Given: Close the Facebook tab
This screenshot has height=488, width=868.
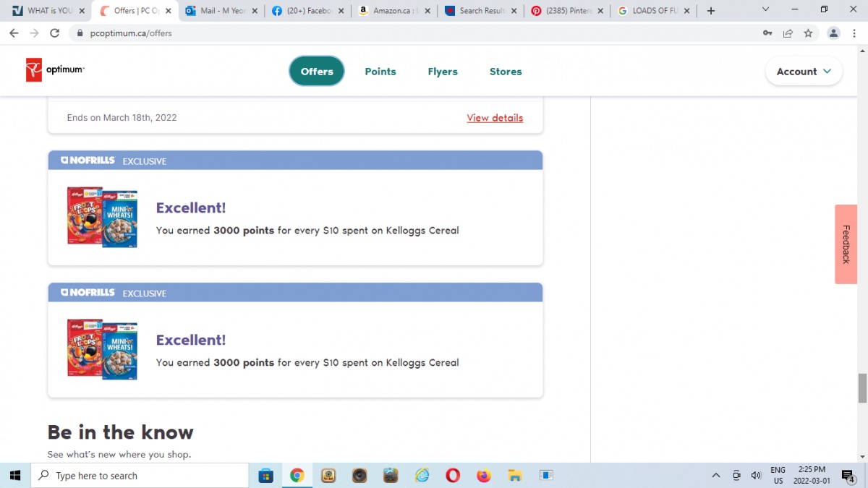Looking at the screenshot, I should (341, 11).
